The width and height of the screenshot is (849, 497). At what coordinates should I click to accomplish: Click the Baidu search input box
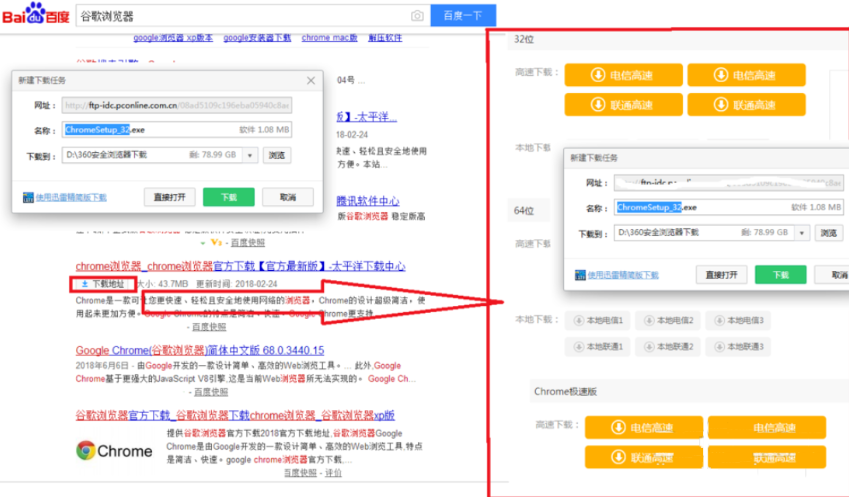tap(240, 16)
